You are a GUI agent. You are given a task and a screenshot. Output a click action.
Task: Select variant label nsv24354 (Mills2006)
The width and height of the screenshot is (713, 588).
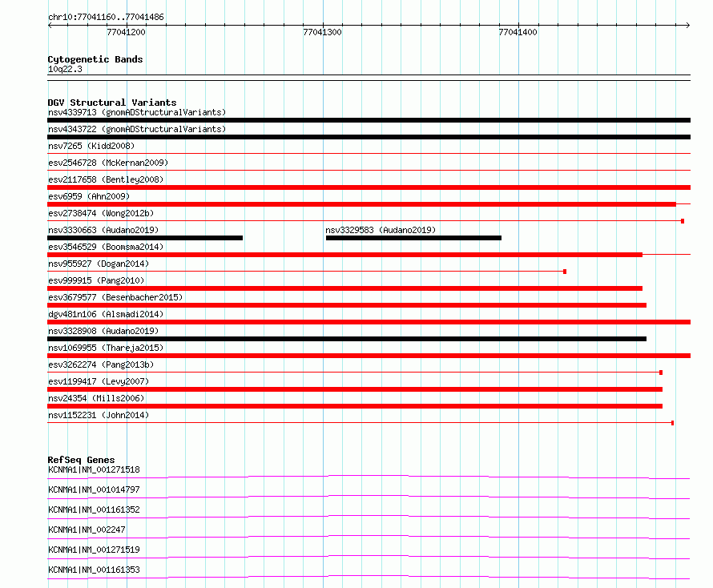tap(96, 398)
